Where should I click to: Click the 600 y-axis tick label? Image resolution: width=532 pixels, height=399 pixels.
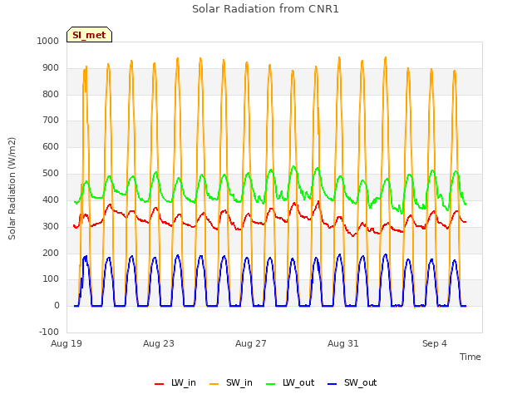click(51, 146)
